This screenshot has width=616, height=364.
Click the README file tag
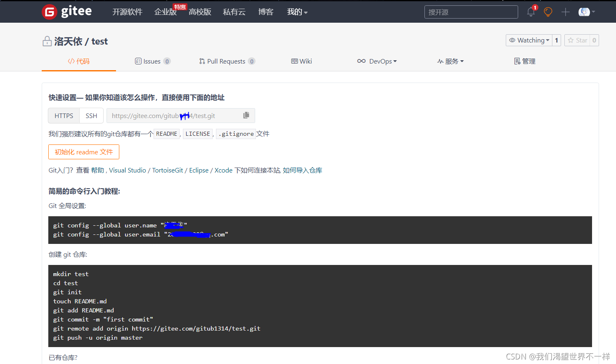pyautogui.click(x=167, y=134)
